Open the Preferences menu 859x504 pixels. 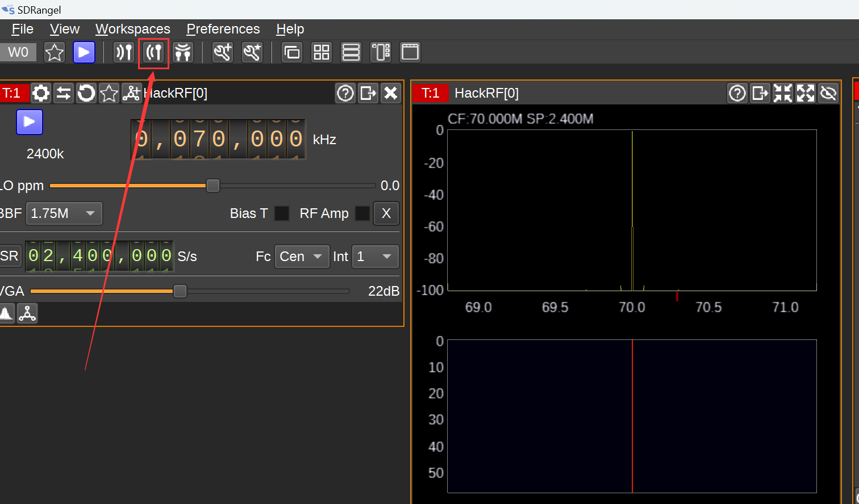223,29
